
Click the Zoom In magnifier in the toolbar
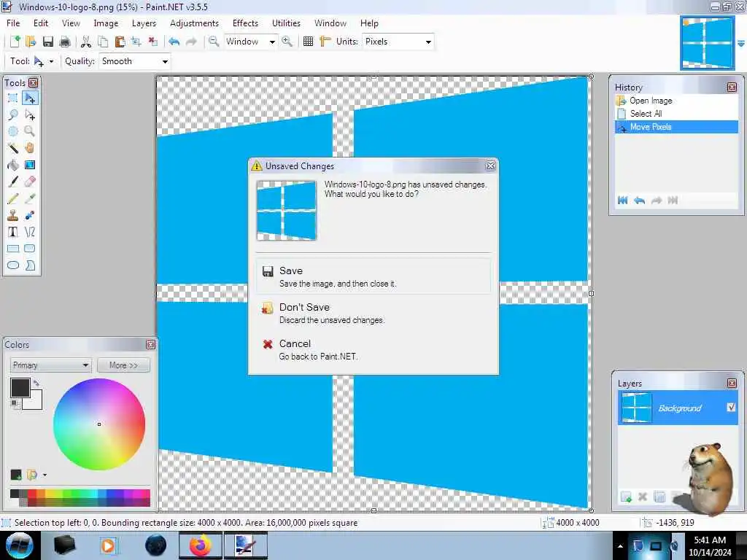tap(287, 42)
